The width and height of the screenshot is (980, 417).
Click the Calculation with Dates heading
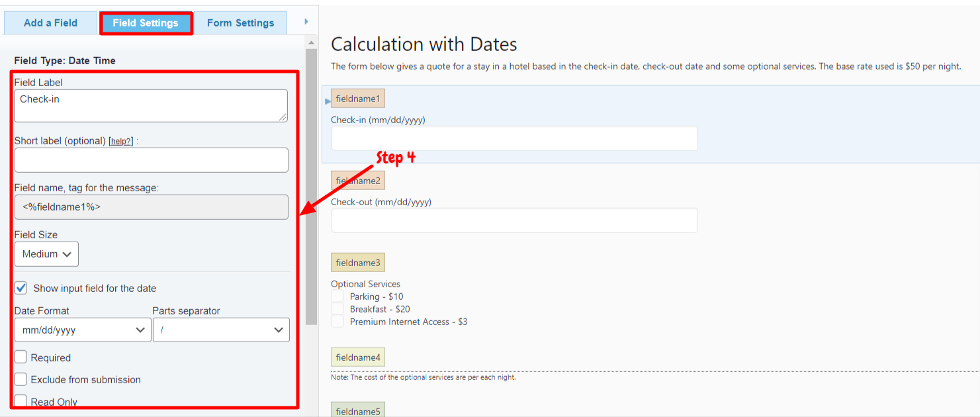pos(424,44)
